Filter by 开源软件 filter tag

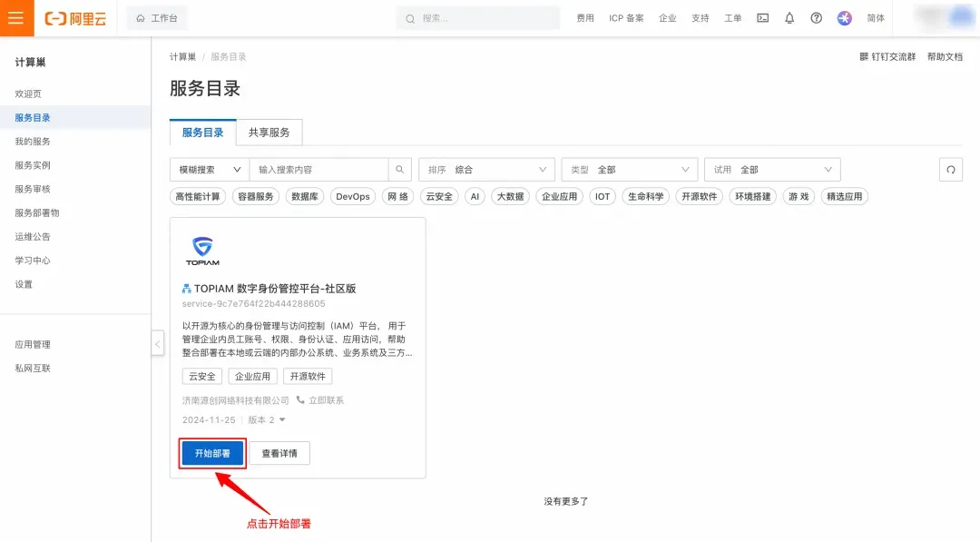click(x=700, y=196)
